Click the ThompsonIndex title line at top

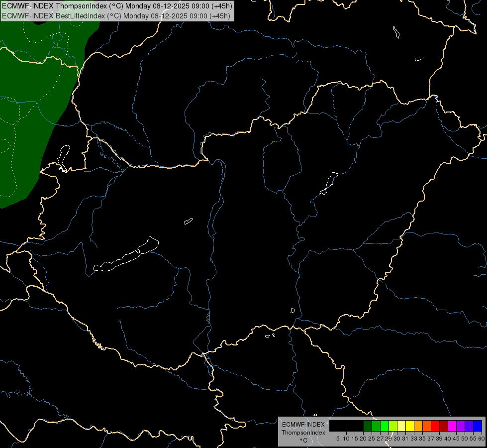click(x=117, y=6)
